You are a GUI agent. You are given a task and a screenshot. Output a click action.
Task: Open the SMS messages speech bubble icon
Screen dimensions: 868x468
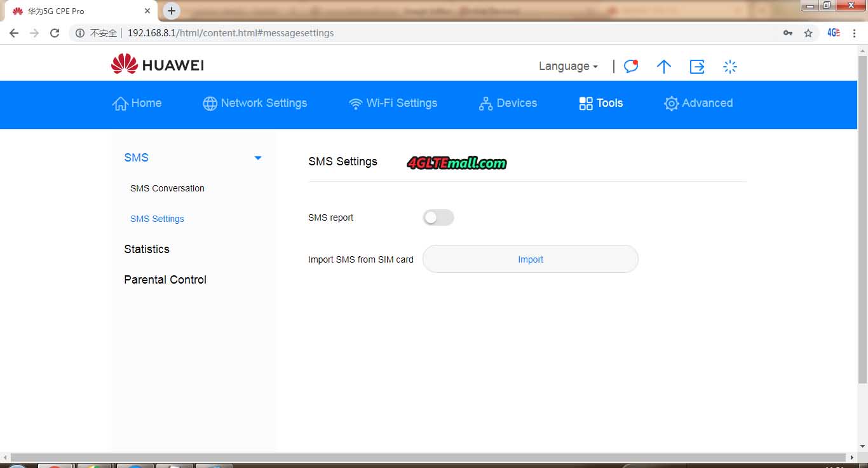point(630,66)
